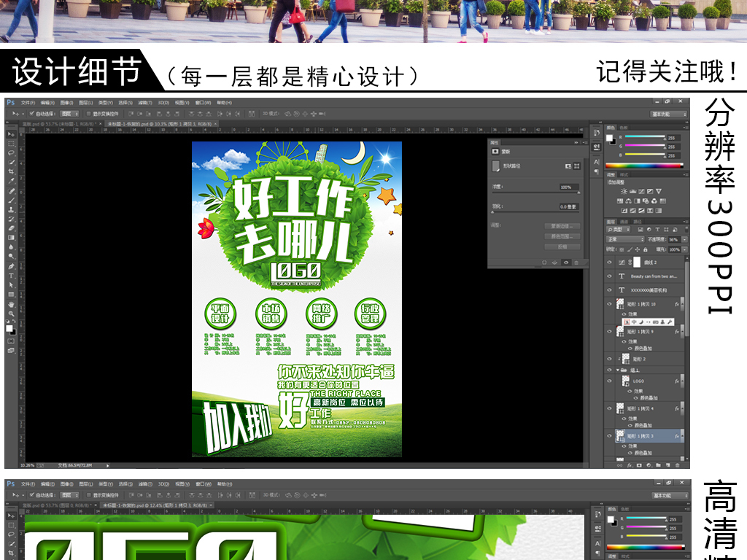The image size is (747, 560).
Task: Select Gradient tool in upper toolbox
Action: coord(11,238)
